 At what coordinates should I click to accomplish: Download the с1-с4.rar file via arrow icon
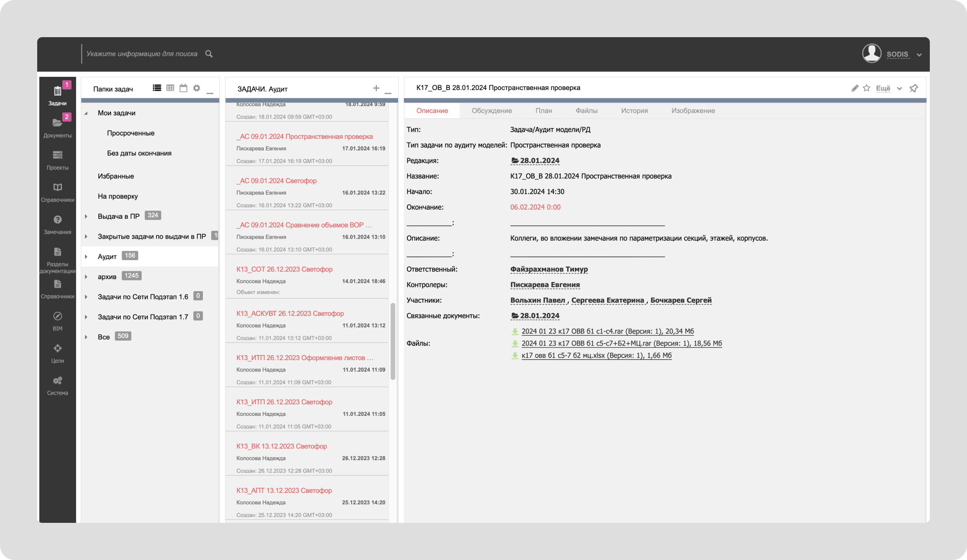click(x=515, y=331)
